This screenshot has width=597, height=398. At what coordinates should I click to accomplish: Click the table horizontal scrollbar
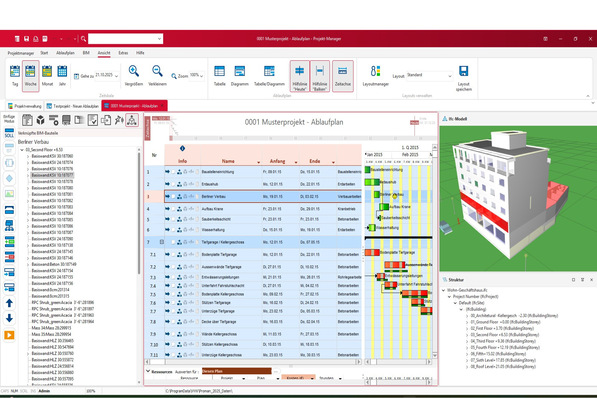(253, 362)
